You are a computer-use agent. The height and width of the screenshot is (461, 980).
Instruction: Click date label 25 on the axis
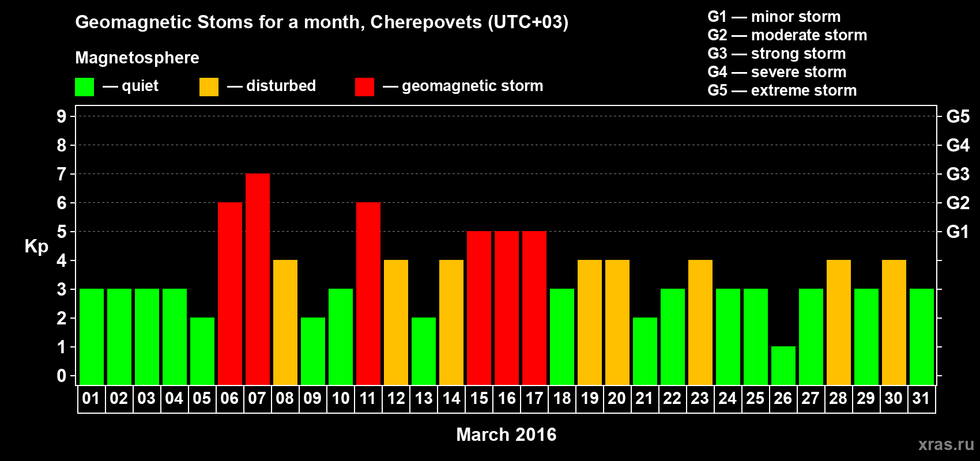tap(755, 399)
